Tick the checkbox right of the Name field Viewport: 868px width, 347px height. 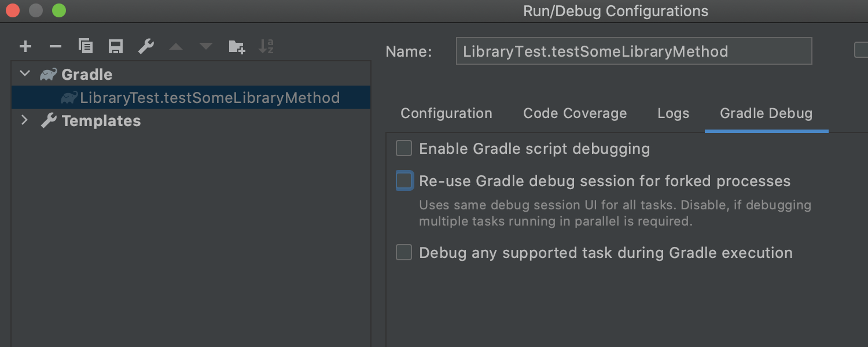click(x=861, y=51)
